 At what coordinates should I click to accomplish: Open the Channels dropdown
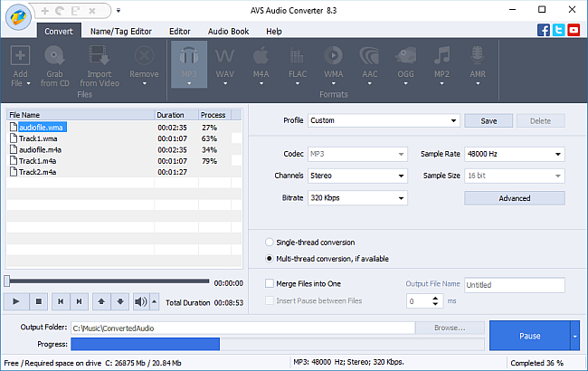(x=357, y=176)
